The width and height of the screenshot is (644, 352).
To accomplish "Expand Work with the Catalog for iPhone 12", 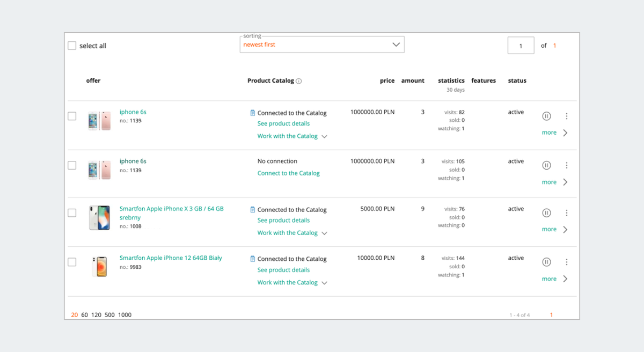I will click(x=292, y=282).
